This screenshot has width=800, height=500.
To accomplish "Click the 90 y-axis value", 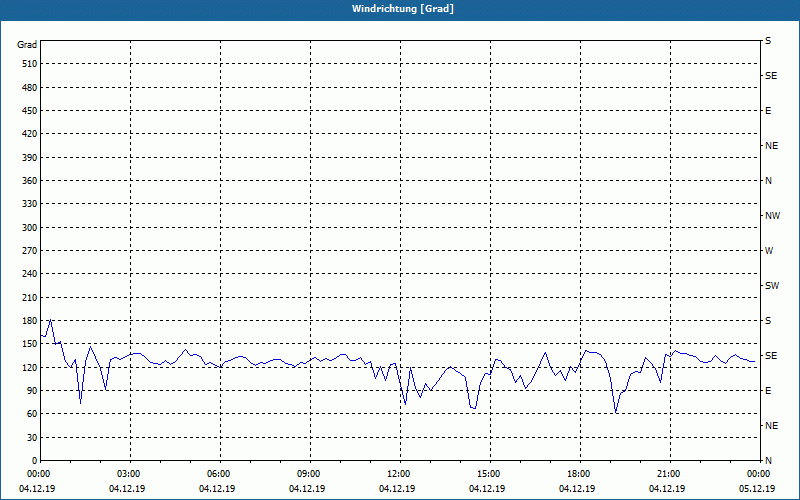I will coord(32,391).
